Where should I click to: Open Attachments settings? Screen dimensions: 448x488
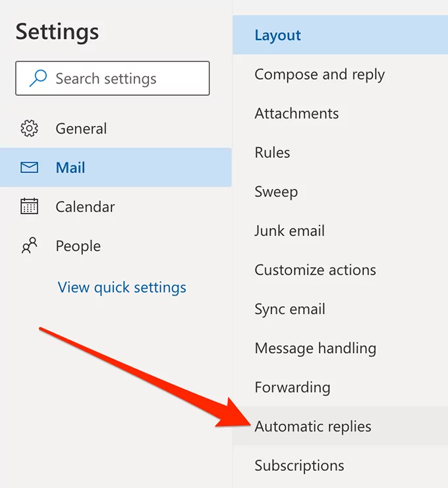[x=340, y=113]
